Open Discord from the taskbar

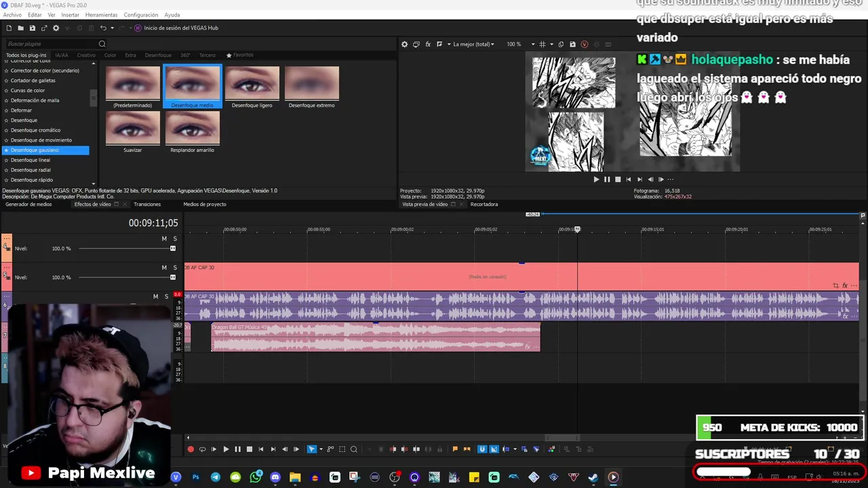(275, 477)
